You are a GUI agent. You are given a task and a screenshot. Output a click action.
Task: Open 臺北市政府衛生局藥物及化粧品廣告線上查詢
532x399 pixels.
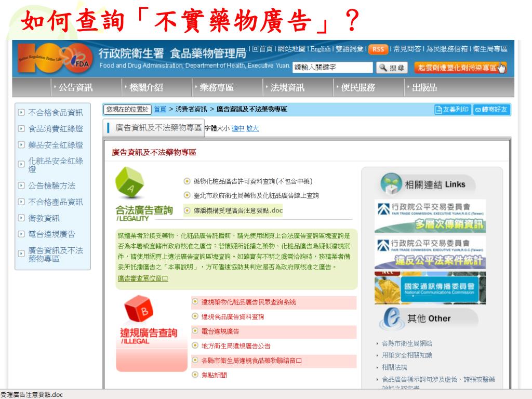pyautogui.click(x=256, y=195)
